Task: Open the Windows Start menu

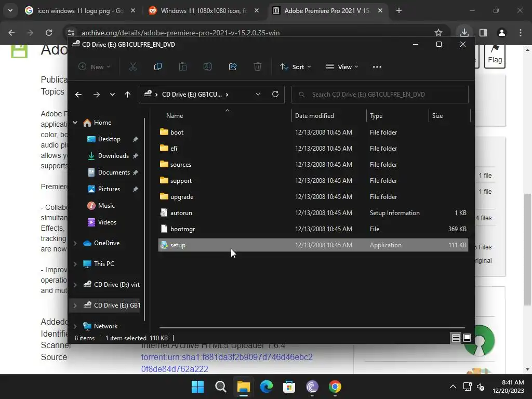Action: click(197, 387)
